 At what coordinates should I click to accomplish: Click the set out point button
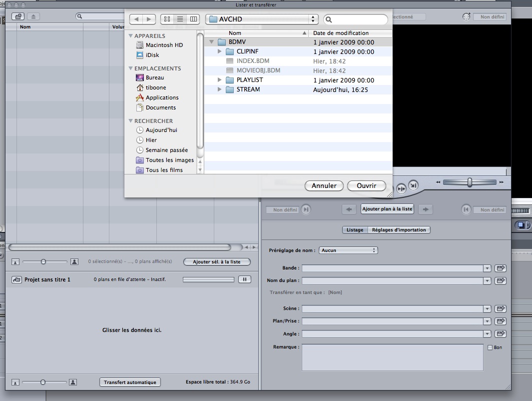(466, 209)
